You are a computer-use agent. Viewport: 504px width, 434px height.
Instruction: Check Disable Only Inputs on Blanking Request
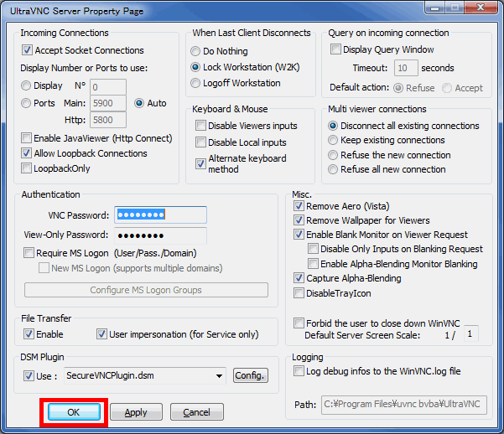point(313,249)
